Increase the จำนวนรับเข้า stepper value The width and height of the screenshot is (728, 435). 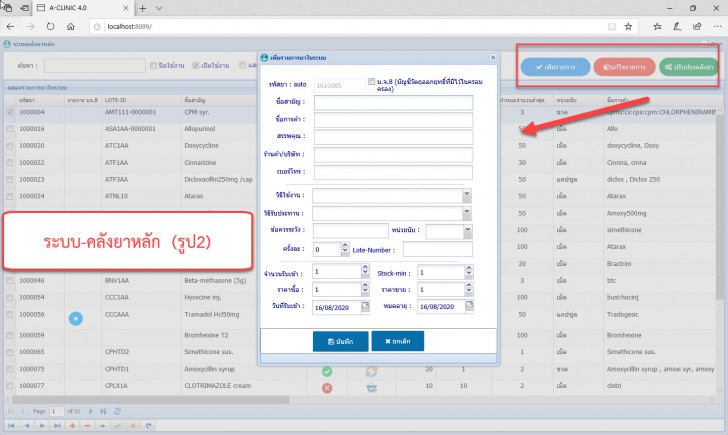click(x=365, y=268)
